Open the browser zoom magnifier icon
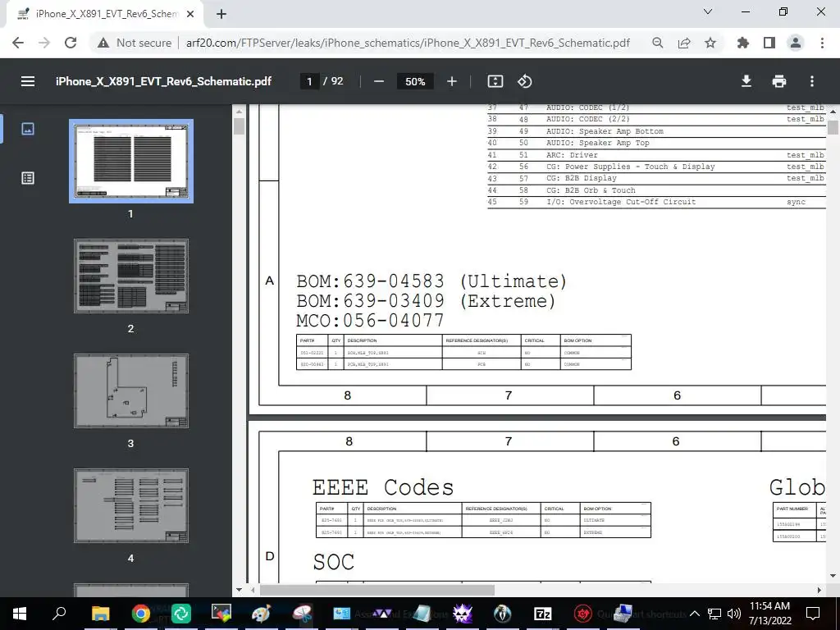The image size is (840, 630). click(657, 43)
